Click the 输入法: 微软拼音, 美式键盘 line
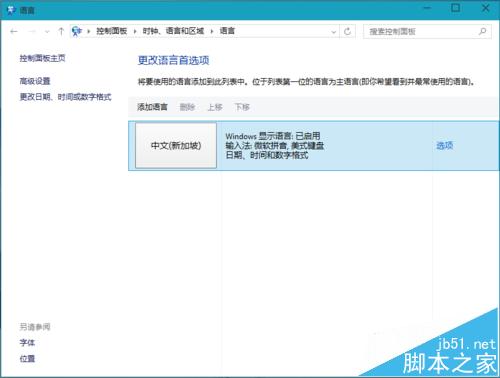 coord(275,146)
